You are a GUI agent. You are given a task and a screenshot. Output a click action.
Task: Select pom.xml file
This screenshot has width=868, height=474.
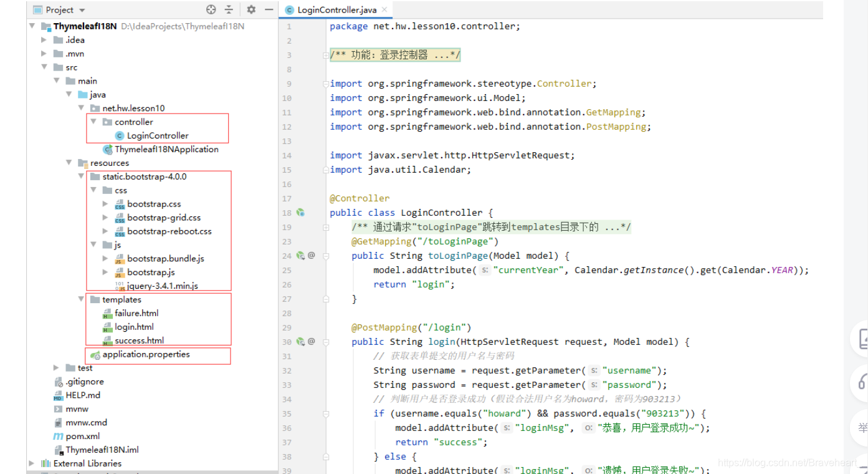[77, 437]
